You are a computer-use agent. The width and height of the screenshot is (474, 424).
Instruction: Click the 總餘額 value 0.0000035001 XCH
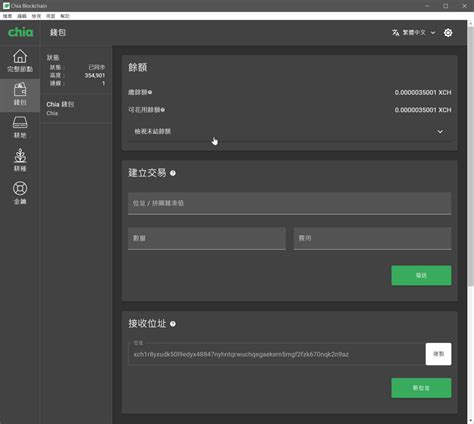[423, 92]
